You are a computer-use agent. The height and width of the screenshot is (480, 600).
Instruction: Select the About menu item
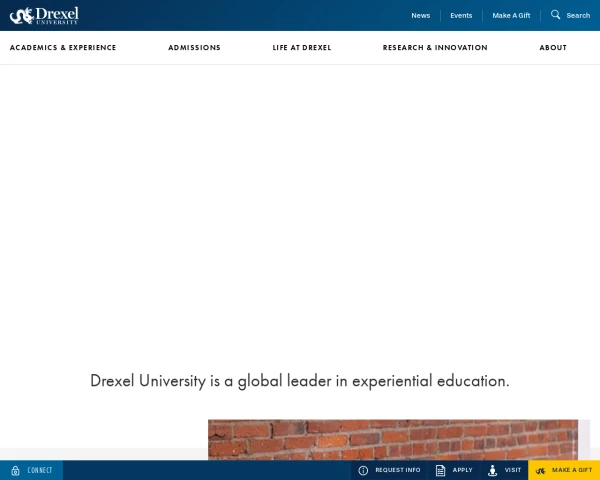pyautogui.click(x=553, y=48)
